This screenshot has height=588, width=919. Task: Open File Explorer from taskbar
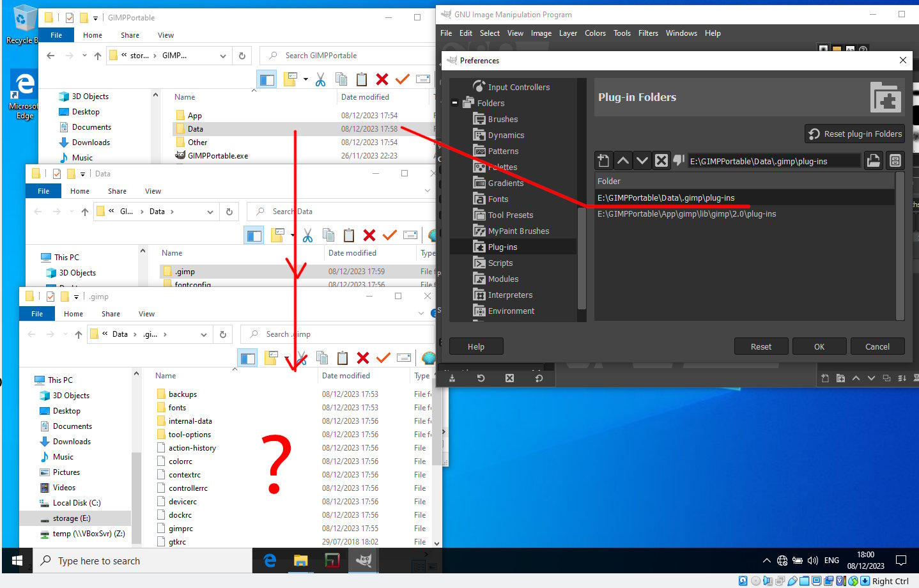click(x=301, y=561)
